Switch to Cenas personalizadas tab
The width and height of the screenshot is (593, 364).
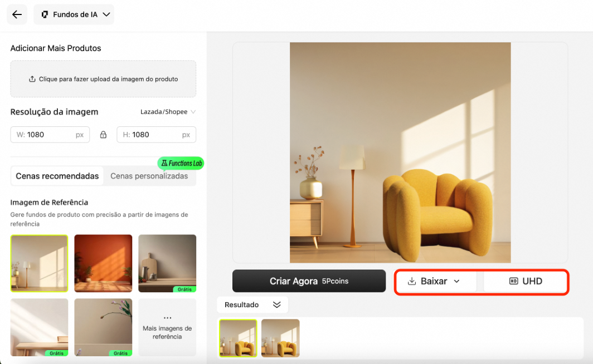pyautogui.click(x=149, y=176)
